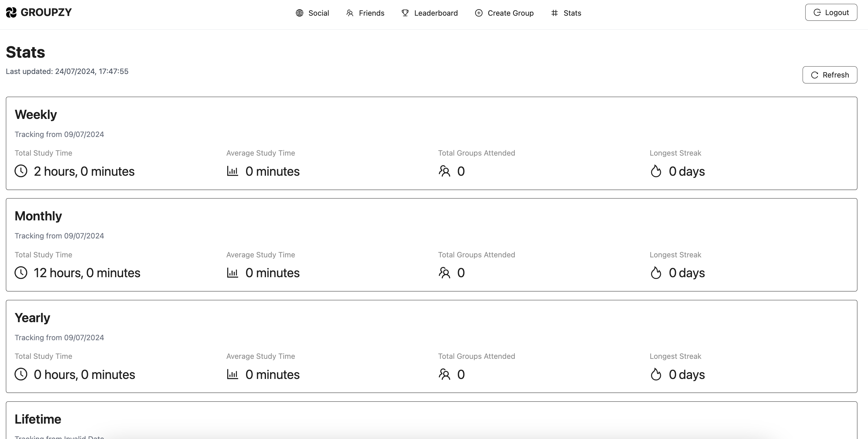Click the people icon in Yearly Groups Attended
Image resolution: width=868 pixels, height=439 pixels.
coord(444,374)
